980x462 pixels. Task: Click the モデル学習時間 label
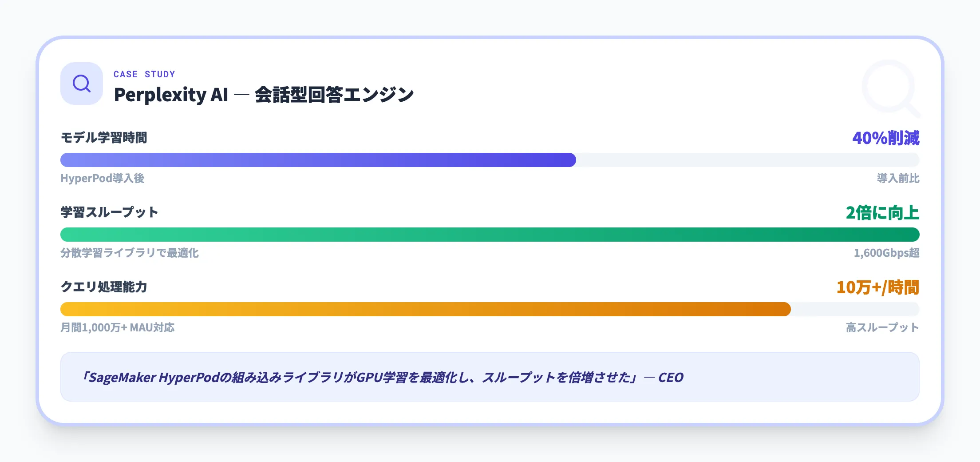click(x=104, y=138)
